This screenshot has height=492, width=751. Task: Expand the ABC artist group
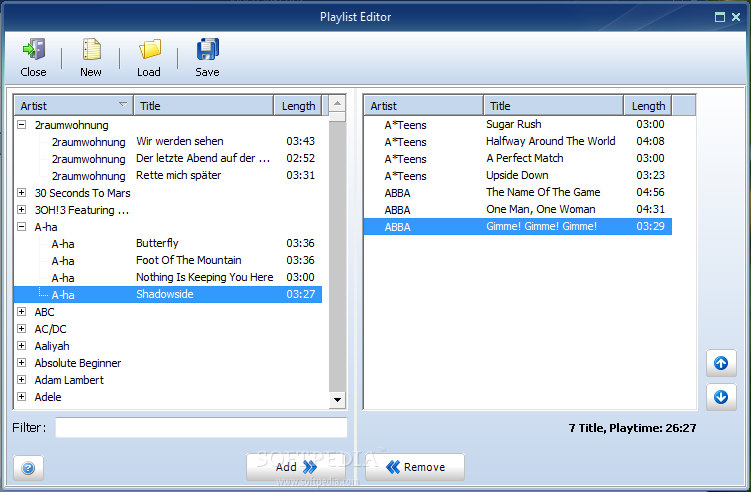[x=22, y=311]
